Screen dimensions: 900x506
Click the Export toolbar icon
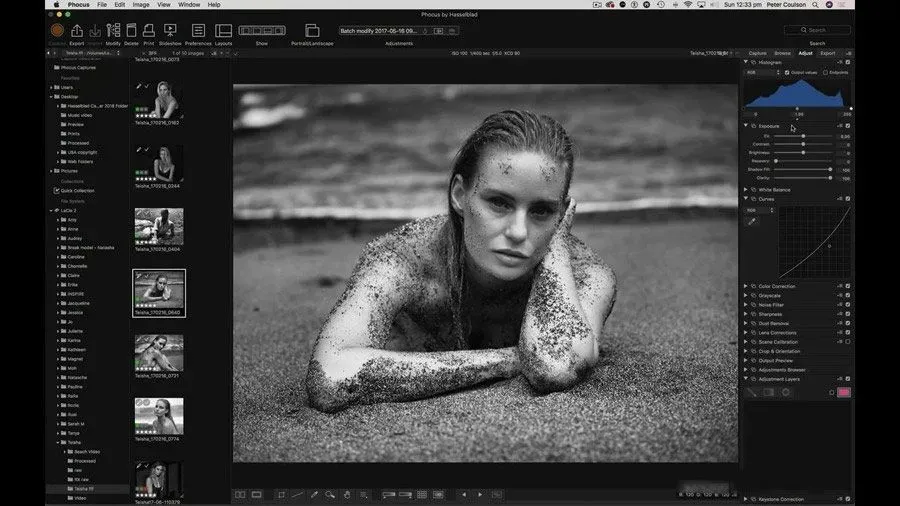tap(76, 30)
